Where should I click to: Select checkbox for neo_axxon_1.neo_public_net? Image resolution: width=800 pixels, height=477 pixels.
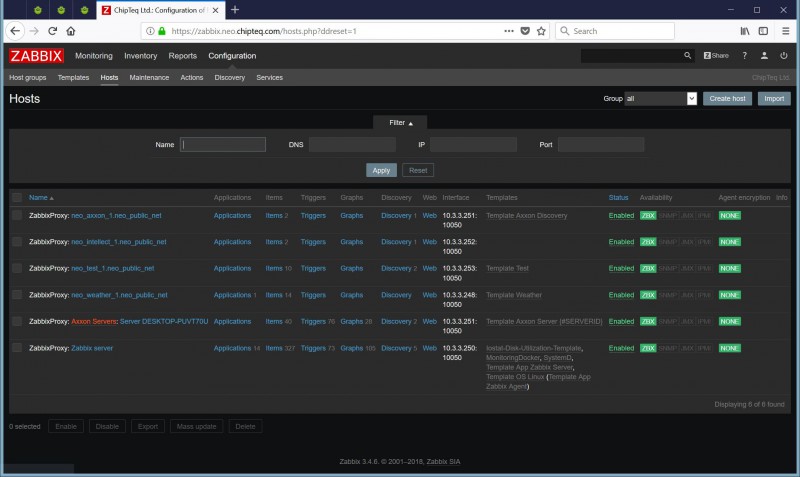[x=17, y=215]
